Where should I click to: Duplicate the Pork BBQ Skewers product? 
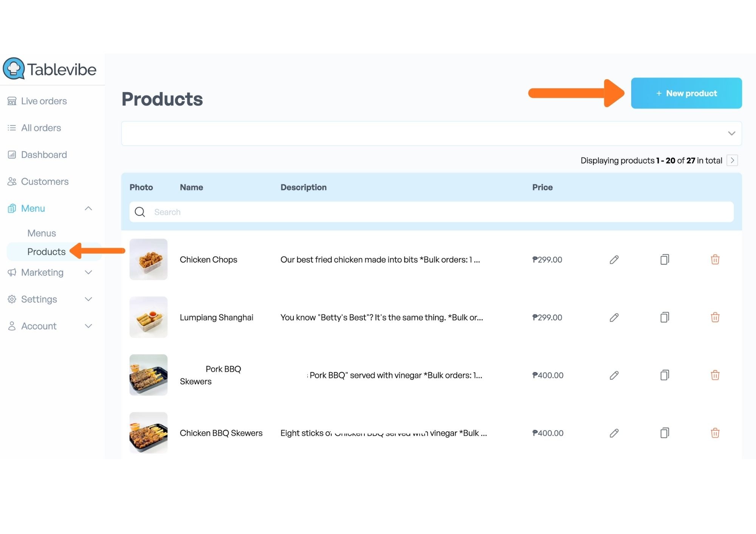665,375
